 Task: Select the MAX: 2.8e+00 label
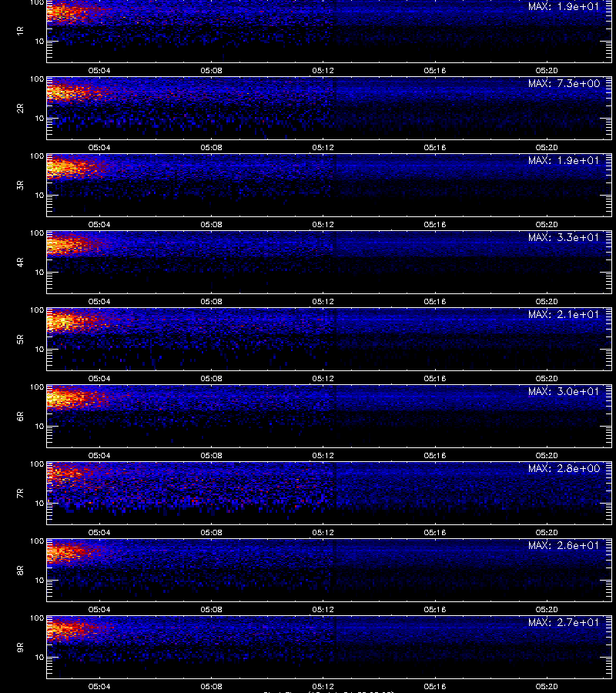[564, 468]
